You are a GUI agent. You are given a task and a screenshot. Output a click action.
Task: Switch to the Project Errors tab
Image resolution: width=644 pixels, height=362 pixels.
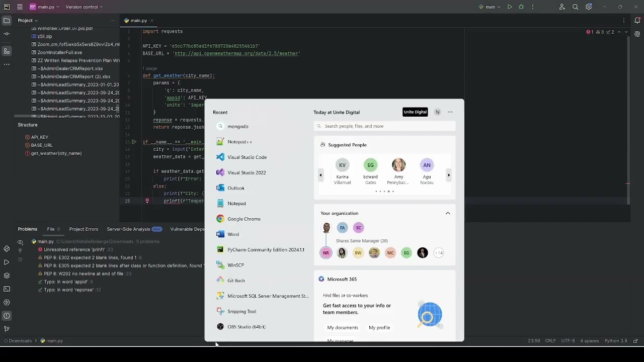[84, 229]
